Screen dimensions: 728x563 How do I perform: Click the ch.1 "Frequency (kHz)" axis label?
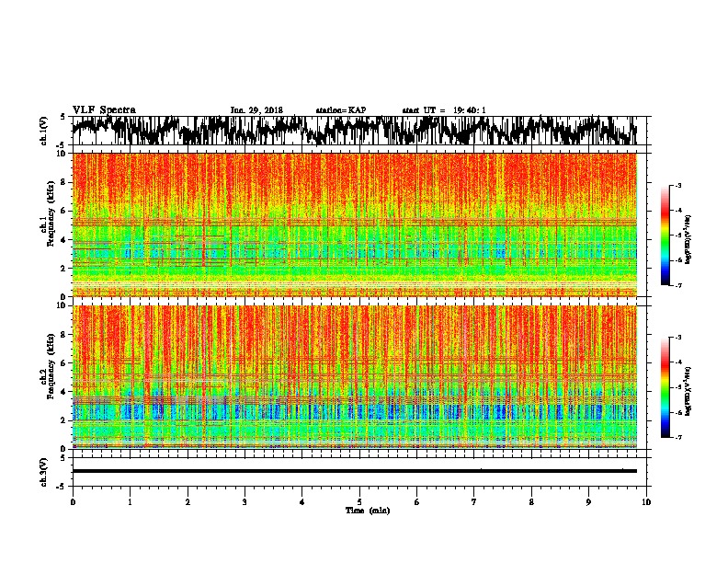coord(51,213)
